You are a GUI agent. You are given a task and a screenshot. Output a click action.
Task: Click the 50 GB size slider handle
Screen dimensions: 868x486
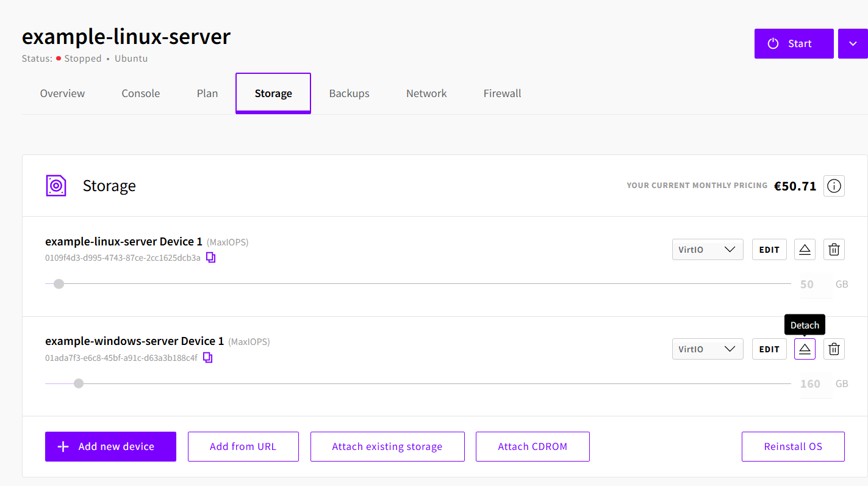[x=59, y=284]
